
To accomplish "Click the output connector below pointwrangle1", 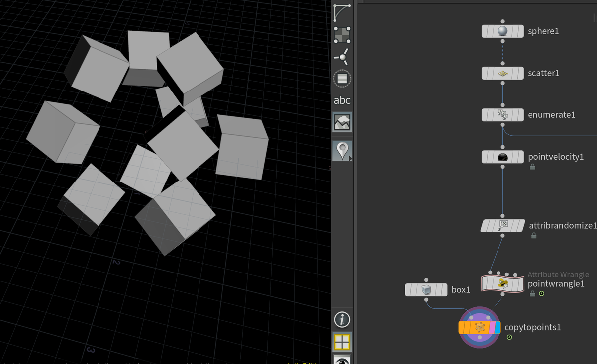I will click(502, 294).
